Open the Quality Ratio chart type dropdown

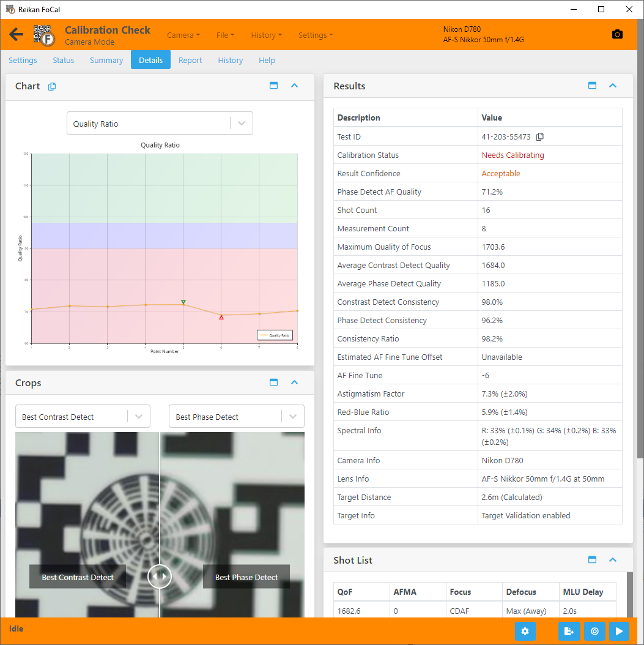[241, 123]
